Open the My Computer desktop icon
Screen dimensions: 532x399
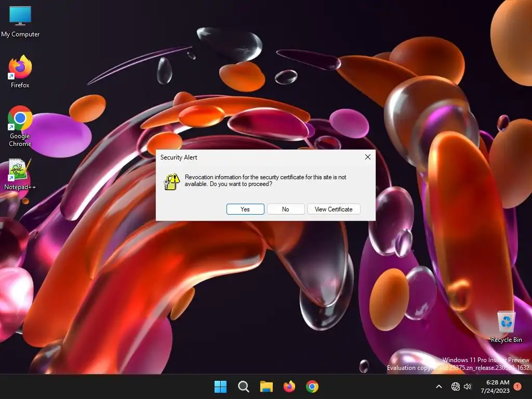[x=20, y=21]
